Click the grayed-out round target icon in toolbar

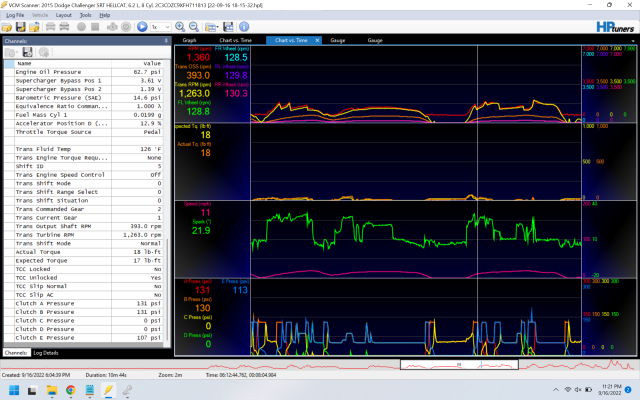126,27
